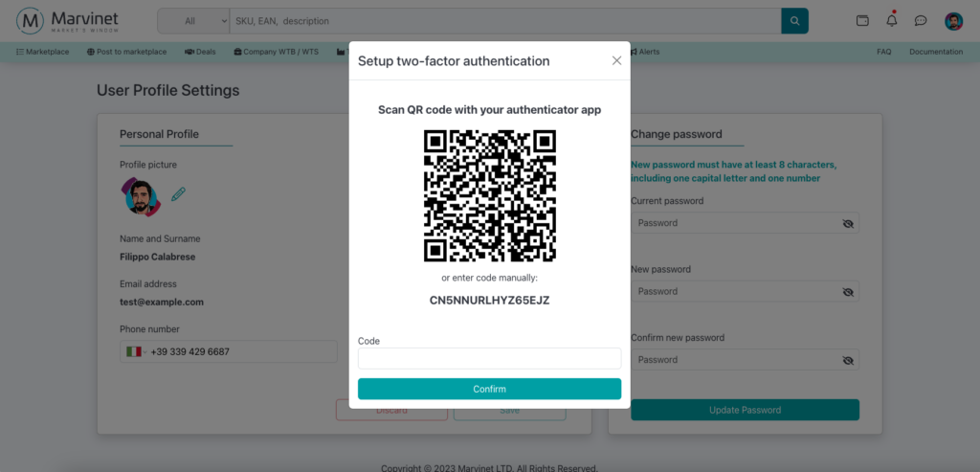Open the wallet icon in header
The height and width of the screenshot is (472, 980).
862,20
